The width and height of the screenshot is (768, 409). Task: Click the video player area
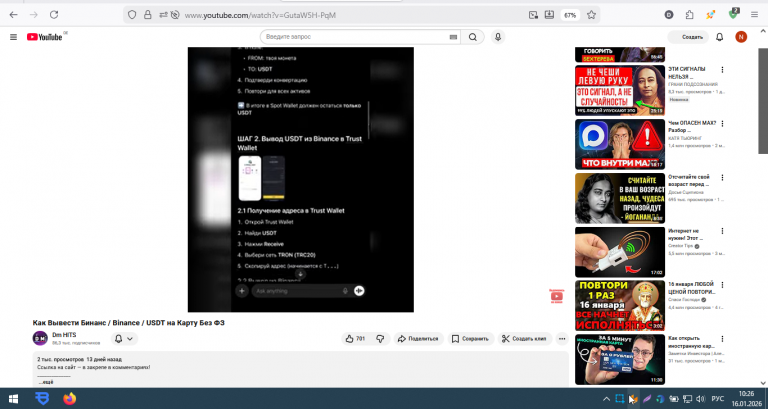(301, 179)
